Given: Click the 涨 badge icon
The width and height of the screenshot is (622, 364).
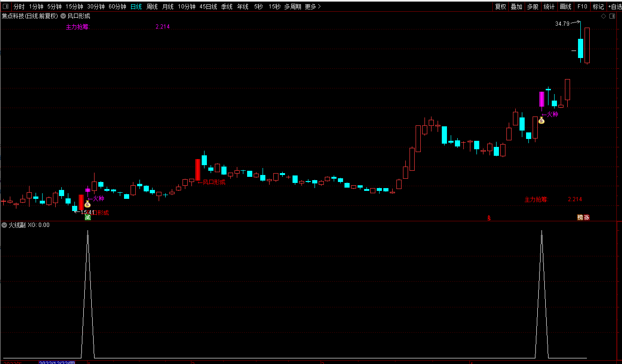Looking at the screenshot, I should click(587, 218).
